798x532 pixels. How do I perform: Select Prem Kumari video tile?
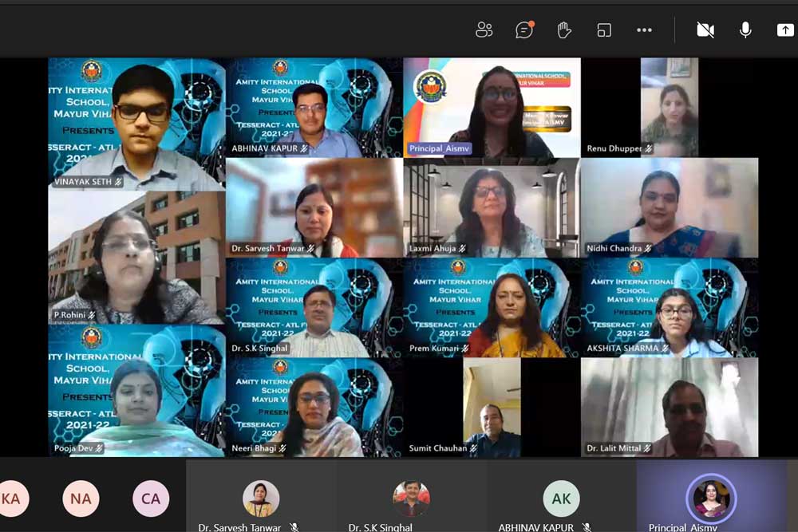tap(492, 308)
